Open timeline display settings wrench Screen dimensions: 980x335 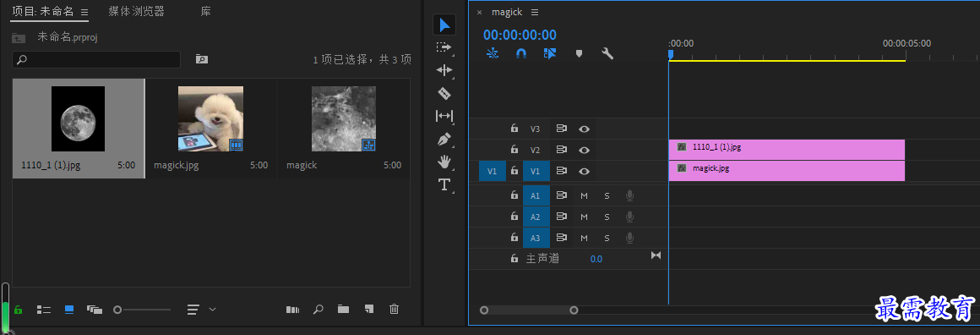click(x=607, y=54)
